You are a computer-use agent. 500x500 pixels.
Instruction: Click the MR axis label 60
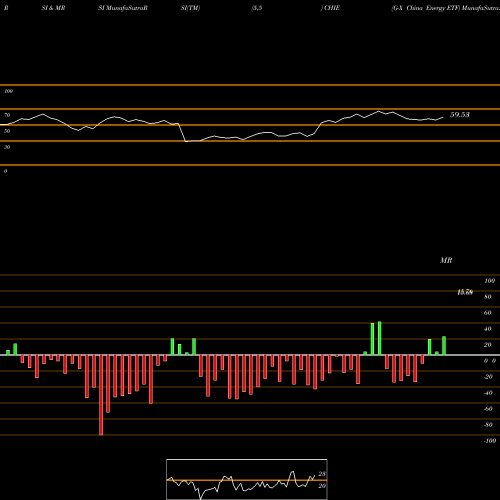point(487,313)
